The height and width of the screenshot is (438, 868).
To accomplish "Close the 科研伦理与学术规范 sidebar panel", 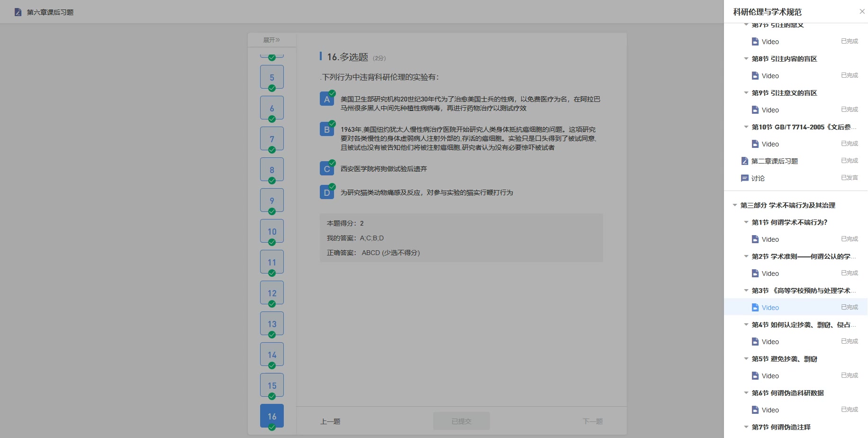I will pyautogui.click(x=862, y=12).
